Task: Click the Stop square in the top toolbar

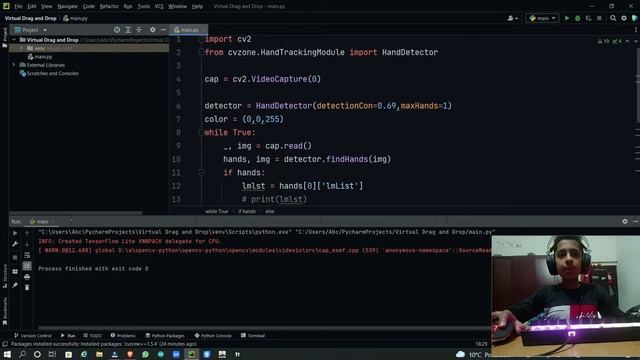Action: pyautogui.click(x=599, y=18)
